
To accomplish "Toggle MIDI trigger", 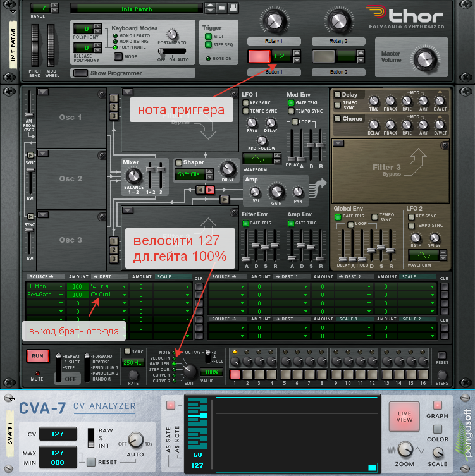I will 208,37.
